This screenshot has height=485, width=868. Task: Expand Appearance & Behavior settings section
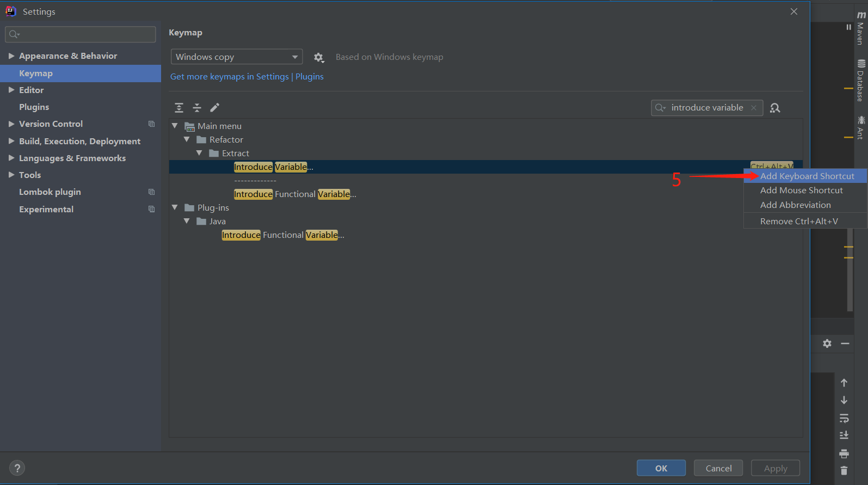point(11,56)
